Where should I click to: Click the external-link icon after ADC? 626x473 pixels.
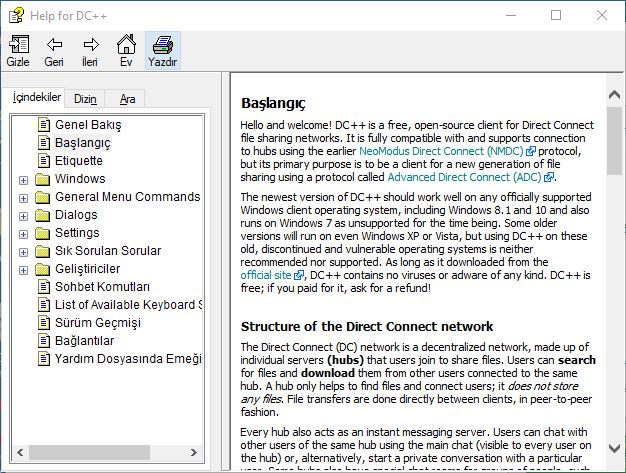pyautogui.click(x=549, y=177)
